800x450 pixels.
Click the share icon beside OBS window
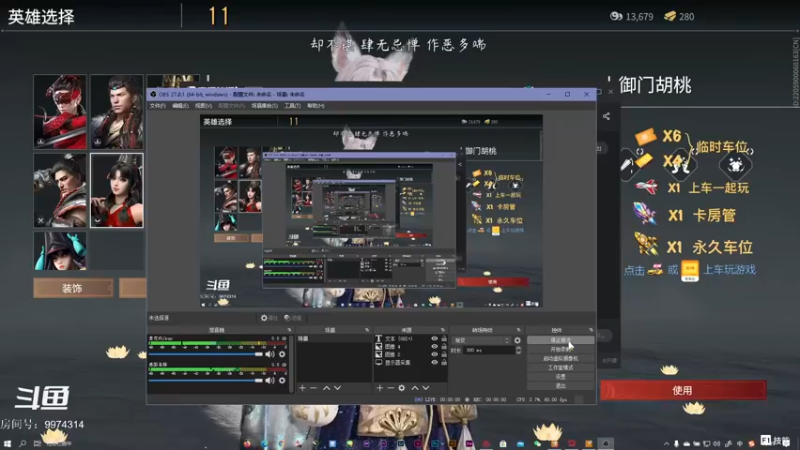[x=606, y=116]
